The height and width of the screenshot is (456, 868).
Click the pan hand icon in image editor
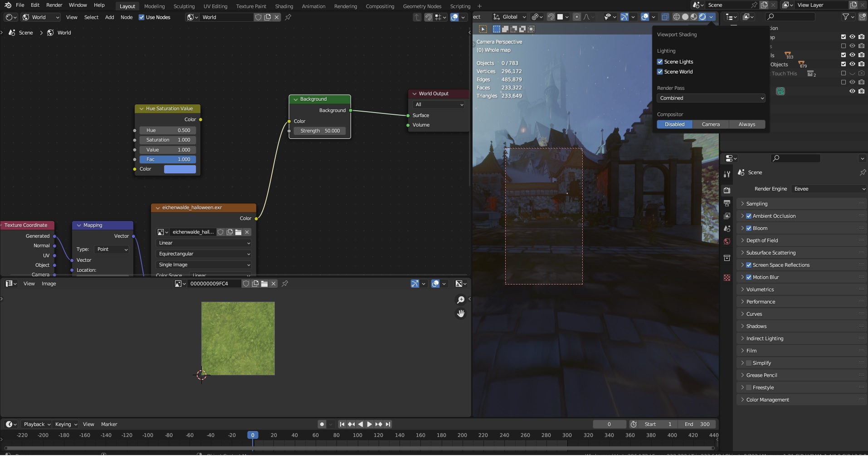(x=461, y=314)
